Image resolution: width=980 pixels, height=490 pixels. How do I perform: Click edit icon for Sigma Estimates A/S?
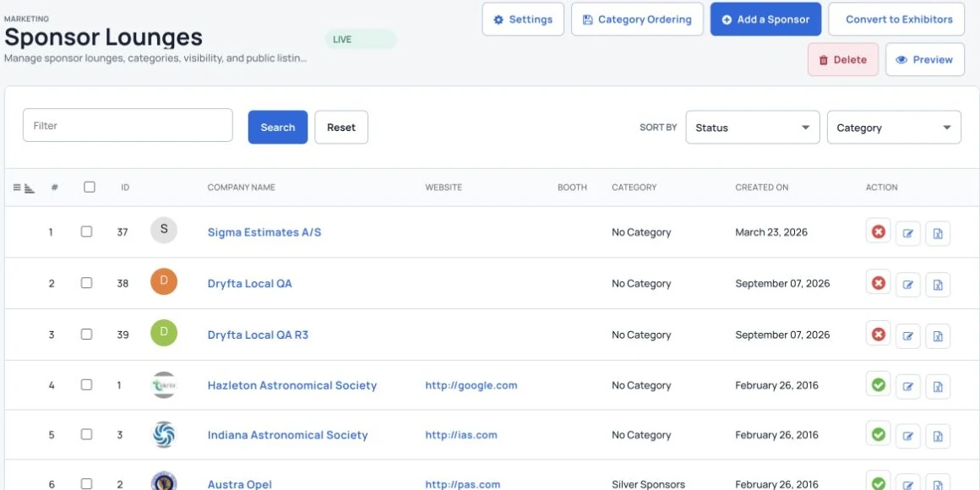coord(908,234)
